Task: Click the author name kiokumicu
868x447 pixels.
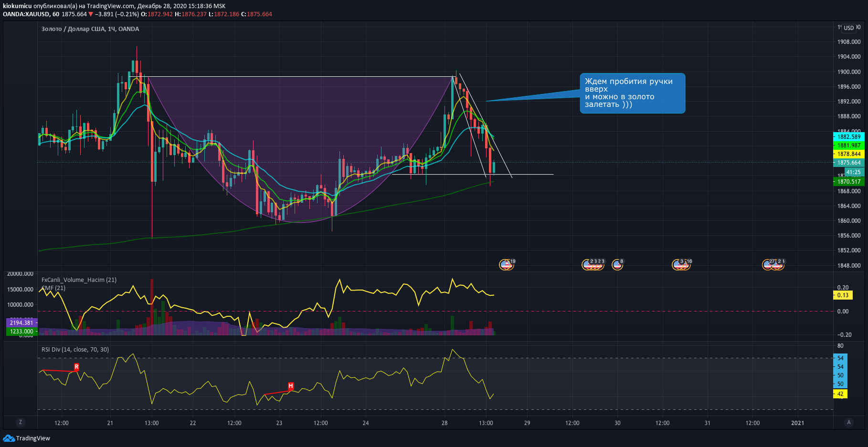Action: click(17, 6)
